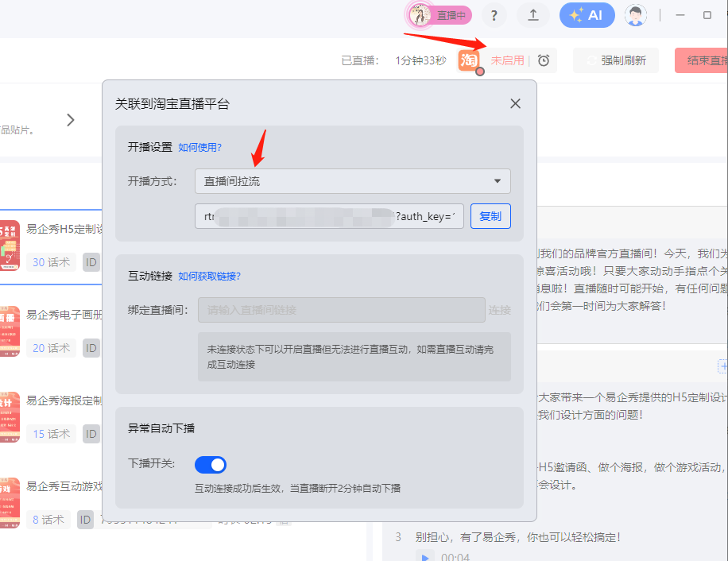Click the orange Taobao platform icon
The height and width of the screenshot is (561, 728).
click(x=469, y=60)
